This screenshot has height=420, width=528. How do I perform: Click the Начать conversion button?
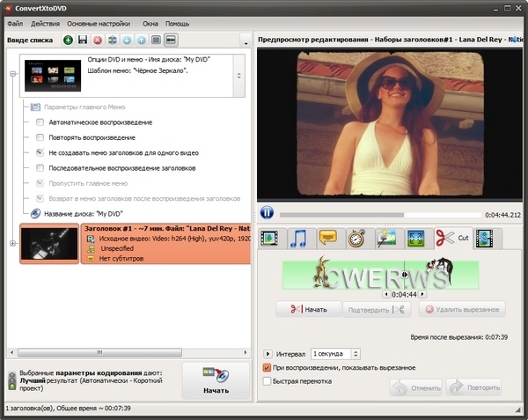215,380
